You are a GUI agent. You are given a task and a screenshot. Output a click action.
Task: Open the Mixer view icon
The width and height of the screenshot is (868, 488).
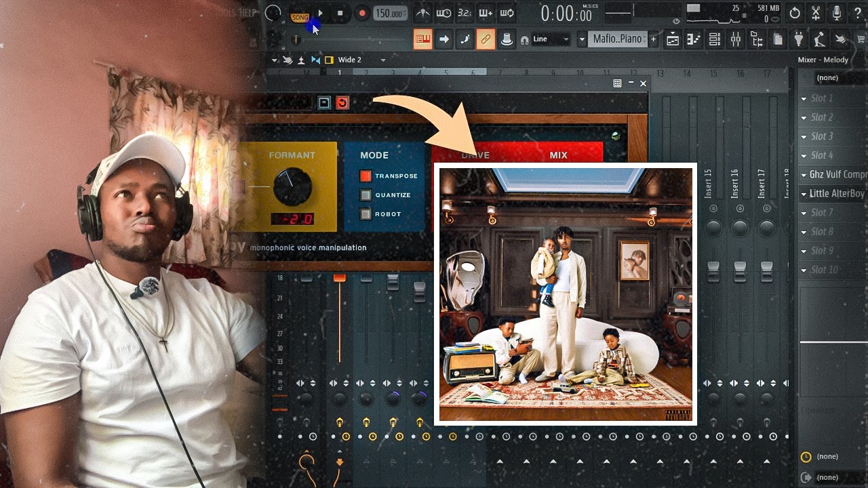tap(736, 40)
